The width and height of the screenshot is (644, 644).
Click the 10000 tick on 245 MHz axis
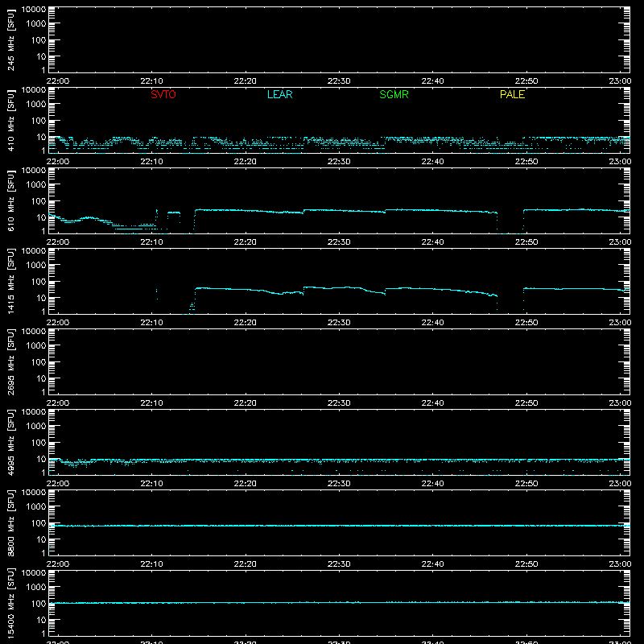coord(34,10)
